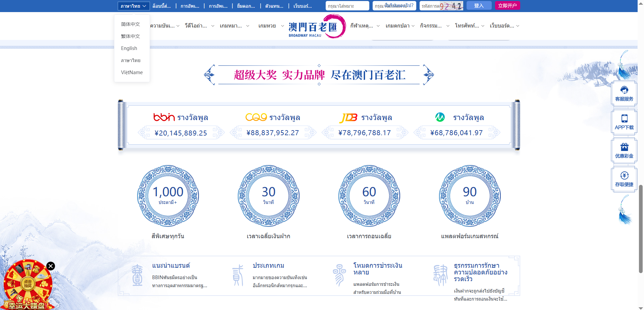Click the เวลาการถอนเฉลี่ย caption
The image size is (644, 310).
tap(369, 236)
